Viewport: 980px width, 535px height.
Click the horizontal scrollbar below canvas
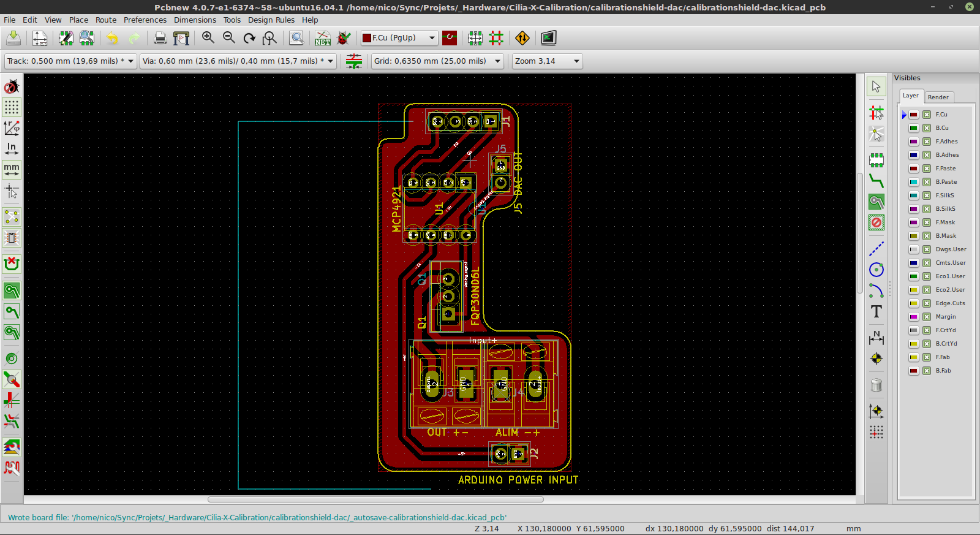click(375, 499)
